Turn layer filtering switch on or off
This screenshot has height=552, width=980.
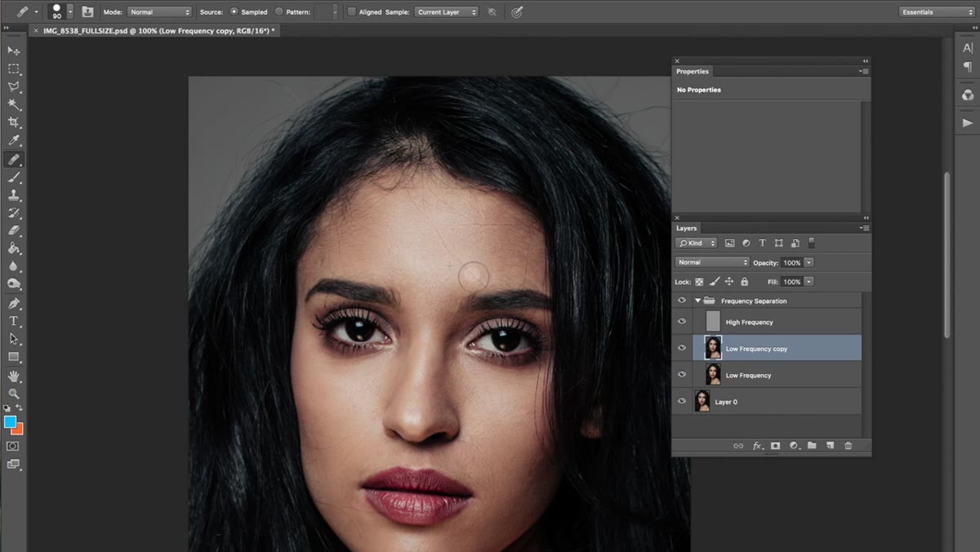[811, 243]
